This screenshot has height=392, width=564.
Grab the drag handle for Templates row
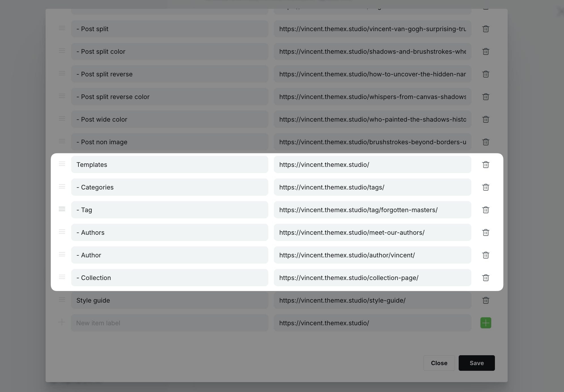tap(62, 164)
